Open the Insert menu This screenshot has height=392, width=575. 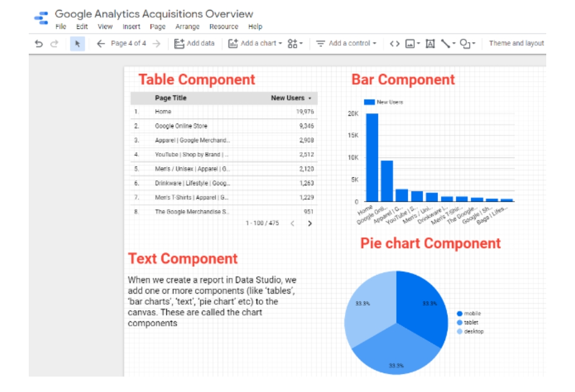[132, 27]
